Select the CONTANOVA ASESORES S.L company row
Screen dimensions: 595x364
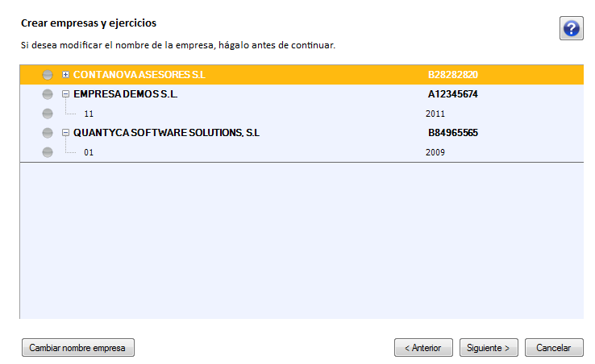(x=302, y=75)
